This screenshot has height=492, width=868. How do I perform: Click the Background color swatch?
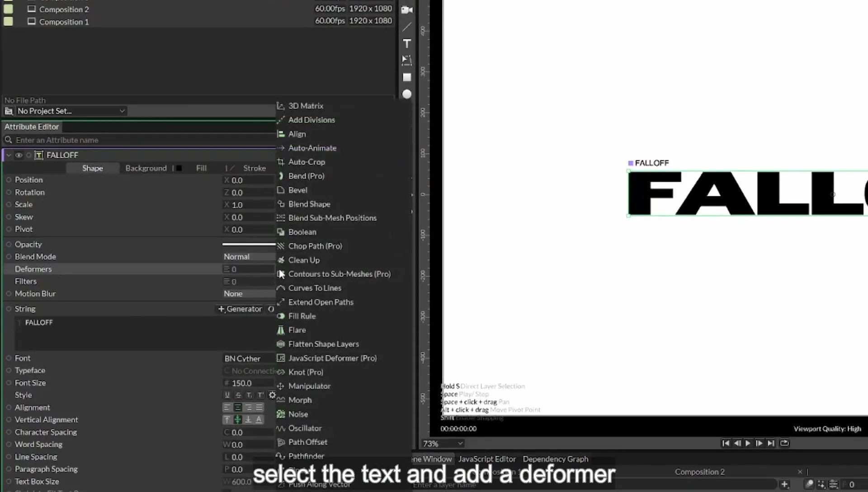179,168
